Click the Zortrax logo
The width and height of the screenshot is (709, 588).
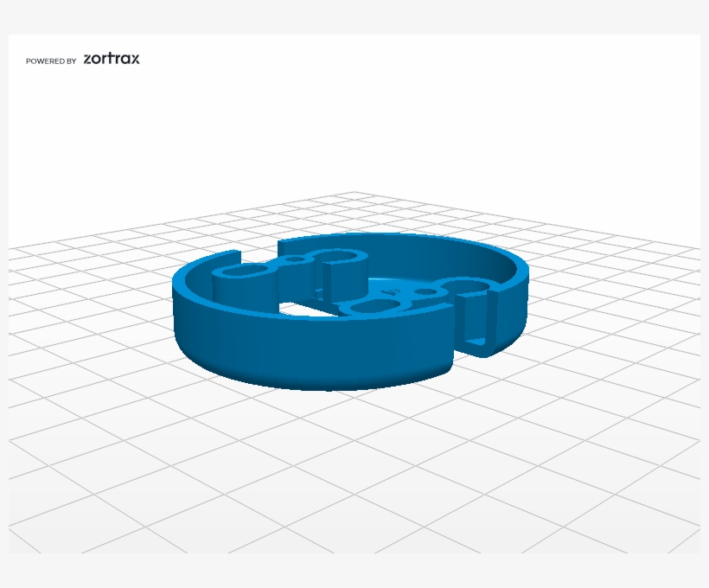(112, 59)
